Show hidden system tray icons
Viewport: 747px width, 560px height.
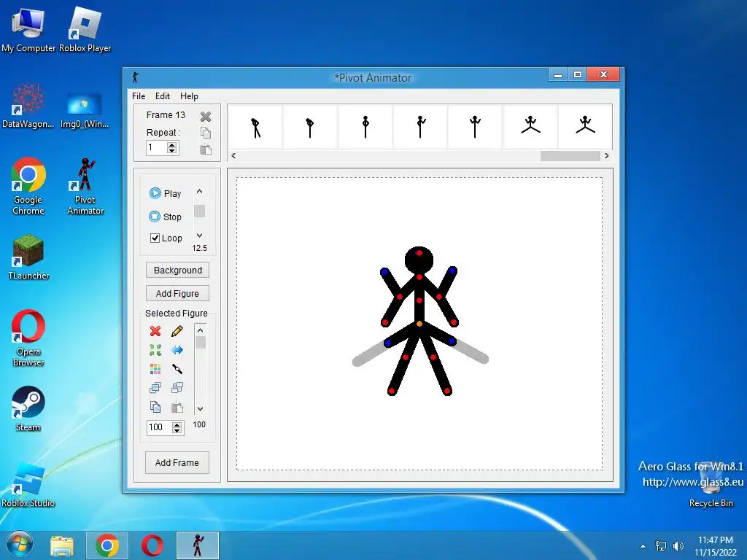(643, 546)
